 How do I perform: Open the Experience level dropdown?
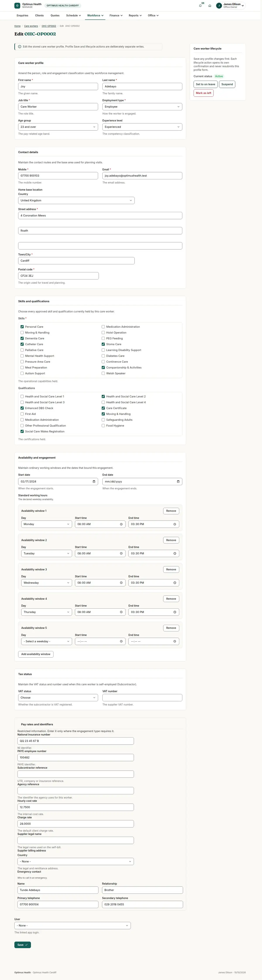pos(142,127)
